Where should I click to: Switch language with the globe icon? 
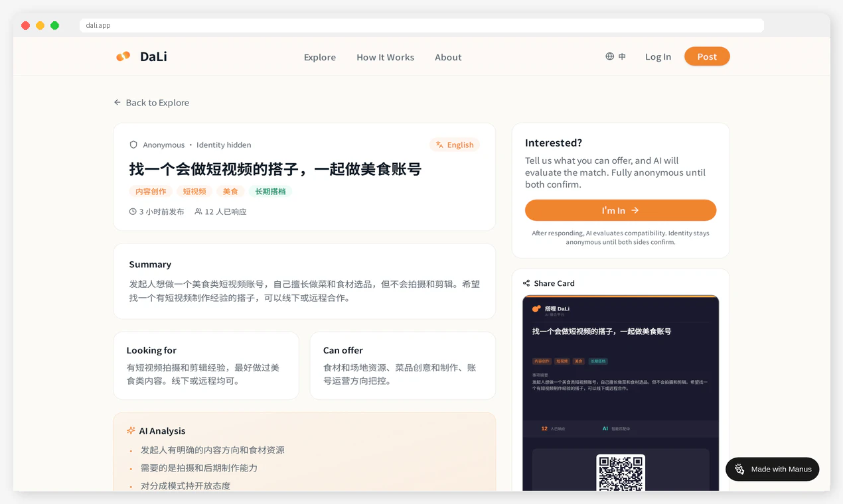(x=609, y=56)
